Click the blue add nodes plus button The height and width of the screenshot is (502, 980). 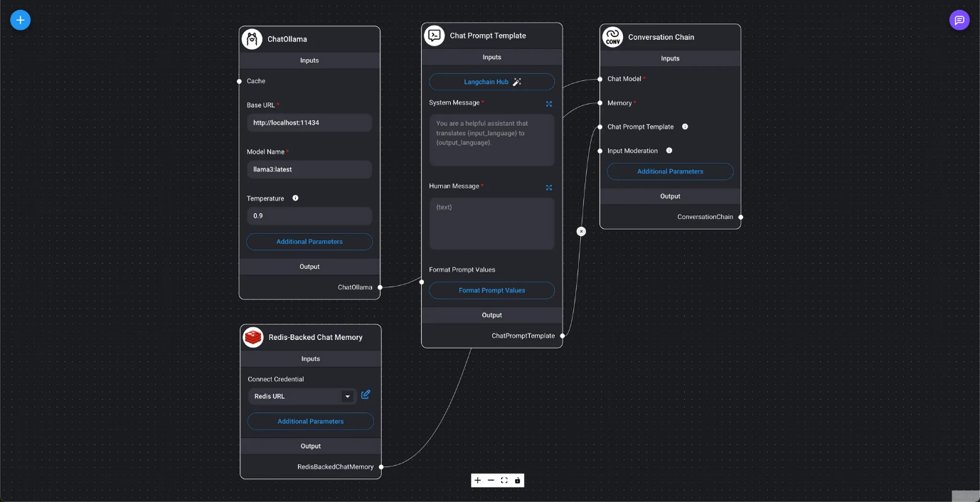click(20, 20)
